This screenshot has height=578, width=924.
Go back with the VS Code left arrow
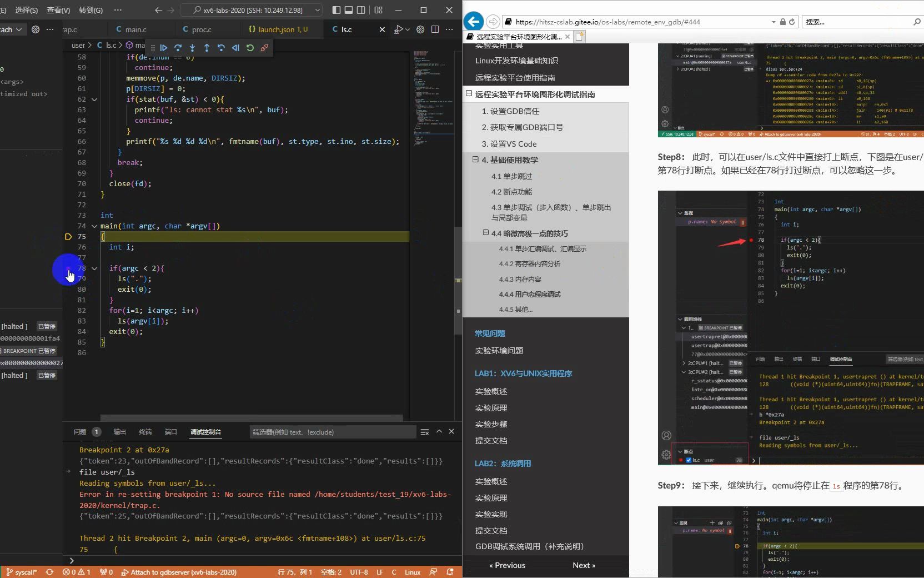158,10
